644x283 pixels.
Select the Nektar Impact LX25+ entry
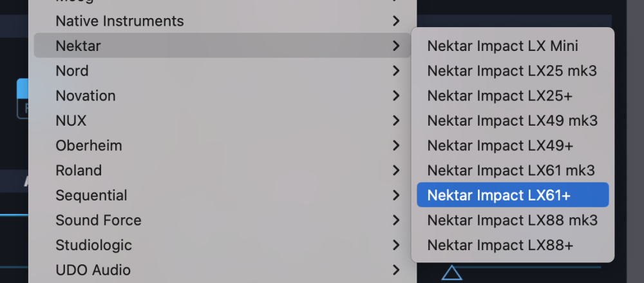pos(500,95)
